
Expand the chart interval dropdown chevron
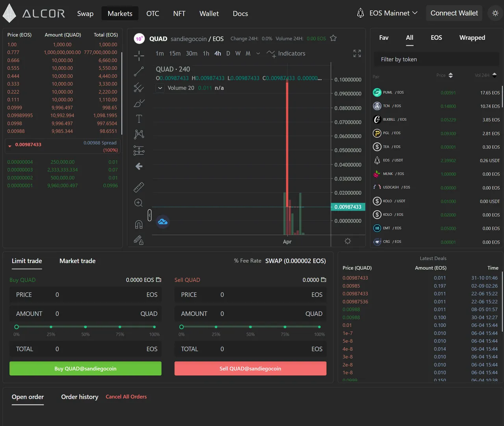point(258,54)
